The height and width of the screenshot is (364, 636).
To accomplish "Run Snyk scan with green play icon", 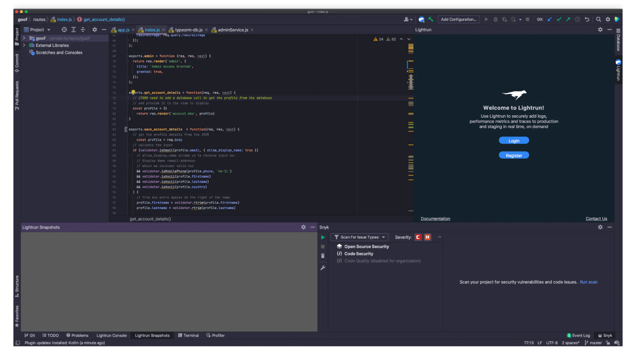I will click(323, 237).
